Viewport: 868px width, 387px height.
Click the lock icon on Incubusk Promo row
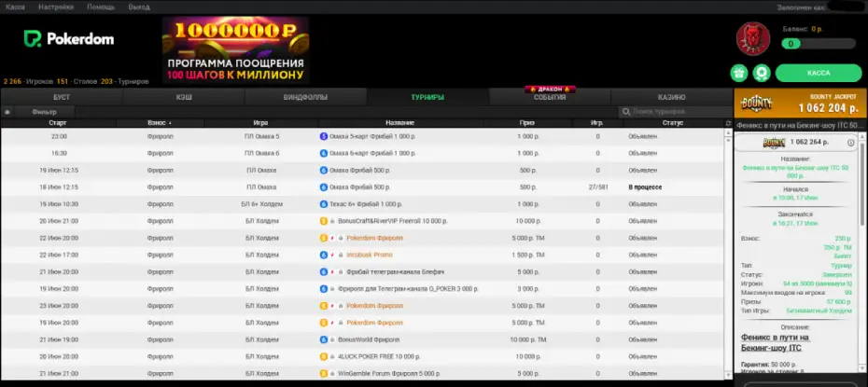(341, 256)
